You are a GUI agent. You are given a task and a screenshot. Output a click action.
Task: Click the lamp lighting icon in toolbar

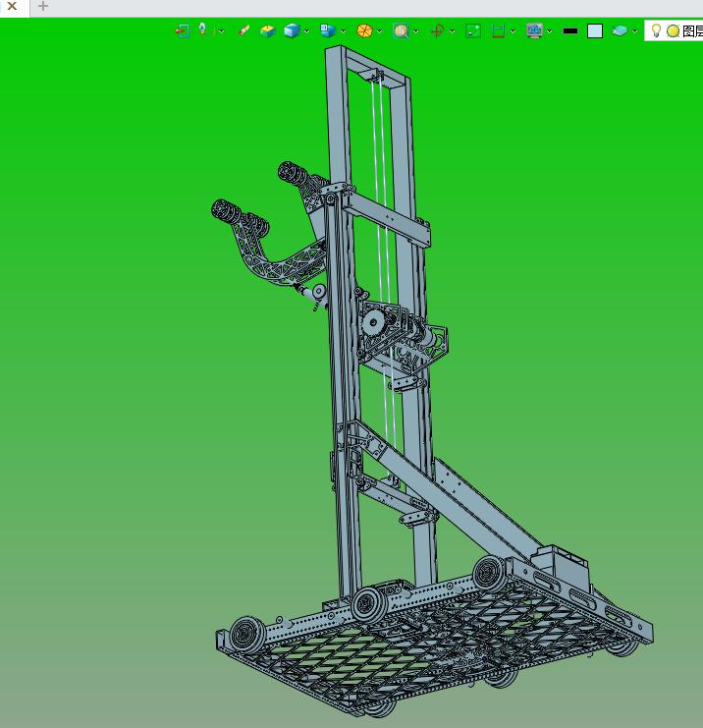click(202, 29)
